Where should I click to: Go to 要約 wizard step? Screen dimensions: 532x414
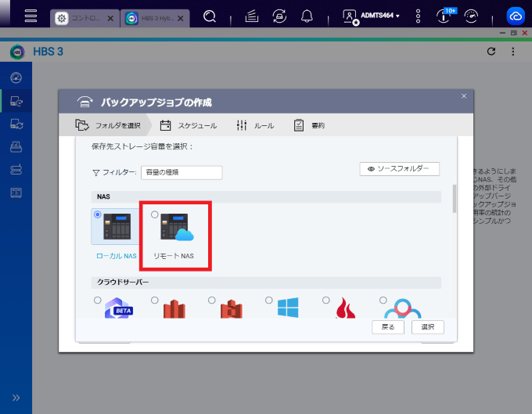tap(309, 125)
